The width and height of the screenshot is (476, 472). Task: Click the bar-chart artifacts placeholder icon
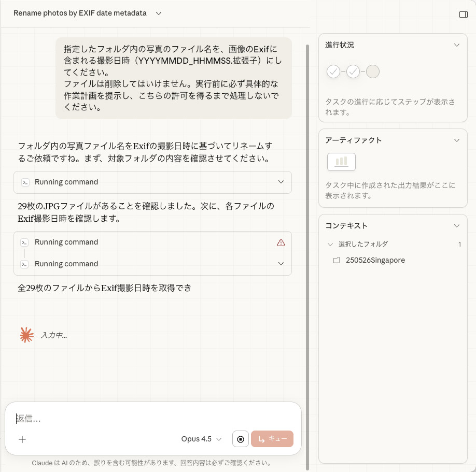(x=341, y=162)
